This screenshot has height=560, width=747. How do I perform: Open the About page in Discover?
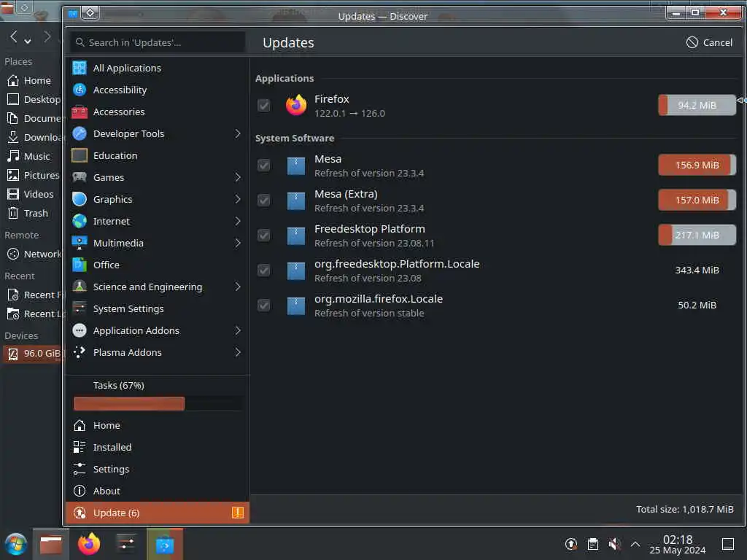[x=158, y=491]
